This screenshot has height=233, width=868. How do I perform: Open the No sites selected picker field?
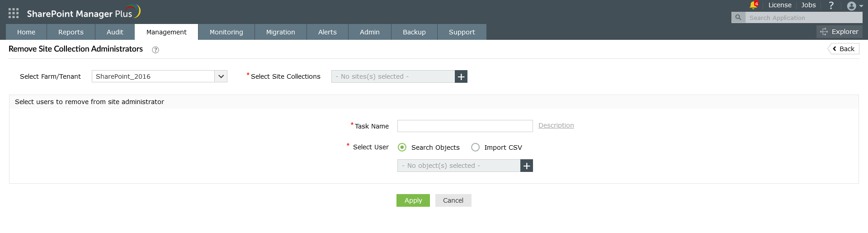tap(392, 76)
